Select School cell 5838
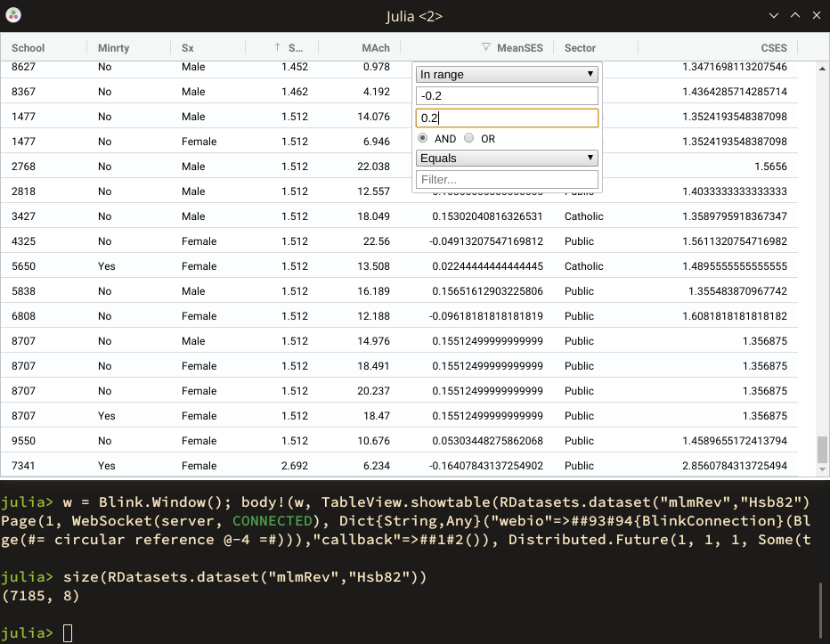Image resolution: width=830 pixels, height=644 pixels. tap(23, 290)
